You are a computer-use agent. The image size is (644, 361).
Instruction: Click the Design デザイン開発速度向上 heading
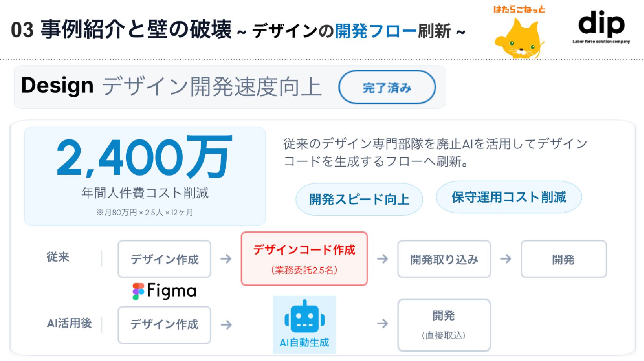click(171, 86)
